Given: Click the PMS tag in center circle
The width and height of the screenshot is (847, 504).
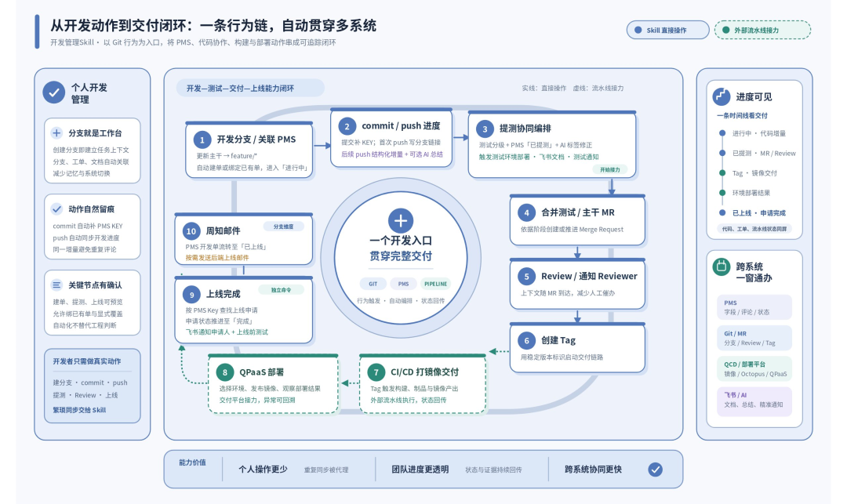Looking at the screenshot, I should coord(404,284).
